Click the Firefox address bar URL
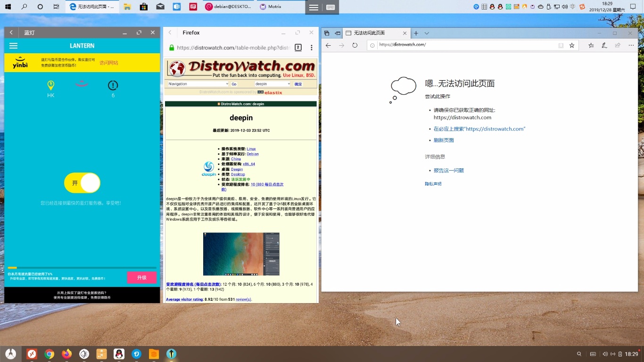This screenshot has height=362, width=644. [233, 48]
